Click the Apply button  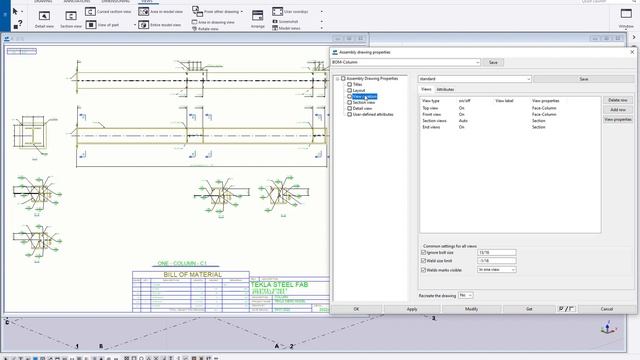[412, 309]
